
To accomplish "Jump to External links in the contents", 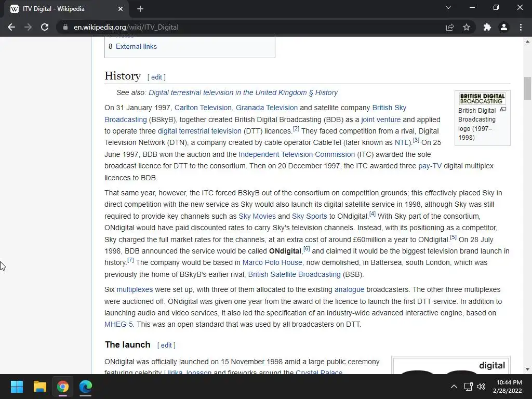I will (x=136, y=46).
